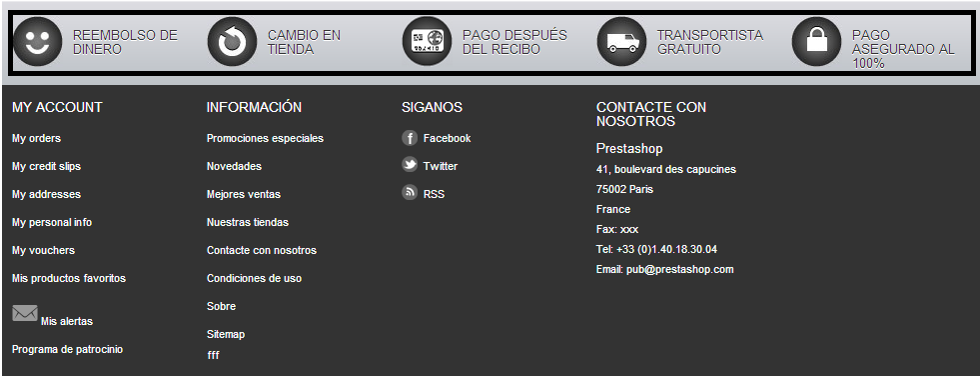Click the smiley face money-refund icon
This screenshot has width=980, height=376.
point(38,42)
